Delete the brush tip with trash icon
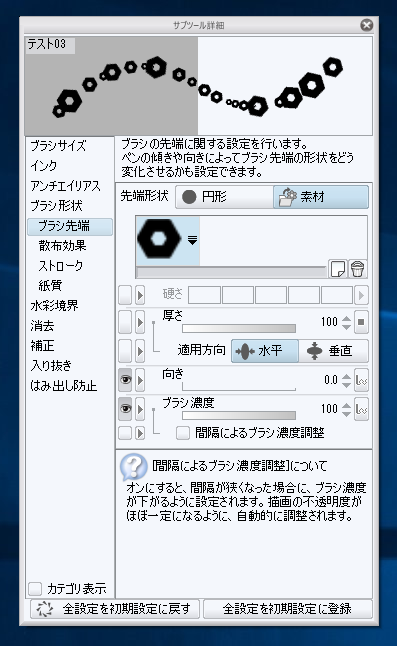This screenshot has height=646, width=397. tap(357, 269)
